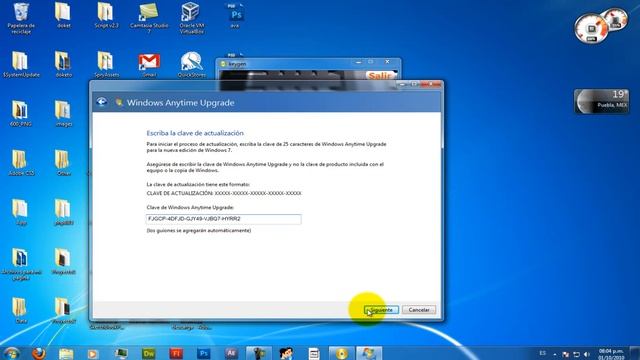Select the doket folder icon
The width and height of the screenshot is (640, 360).
coord(63,16)
